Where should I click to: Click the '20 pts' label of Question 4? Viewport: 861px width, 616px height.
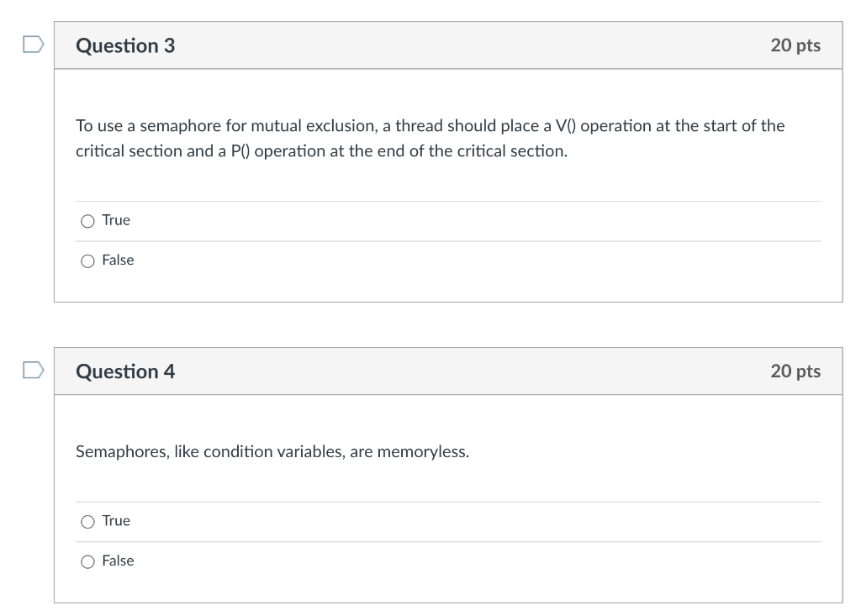tap(795, 371)
